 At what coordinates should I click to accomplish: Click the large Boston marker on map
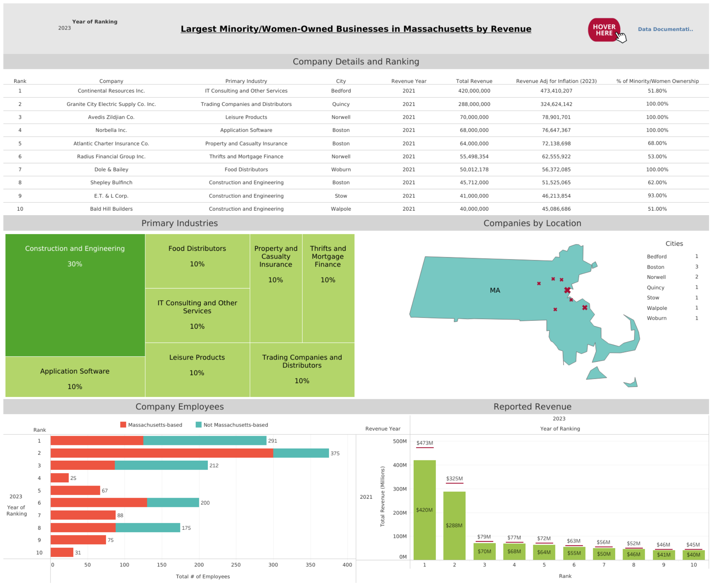567,290
